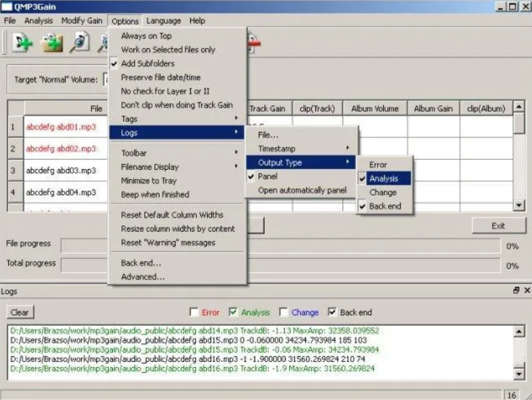Uncheck Analysis in Output Type submenu
The width and height of the screenshot is (532, 400).
[384, 179]
